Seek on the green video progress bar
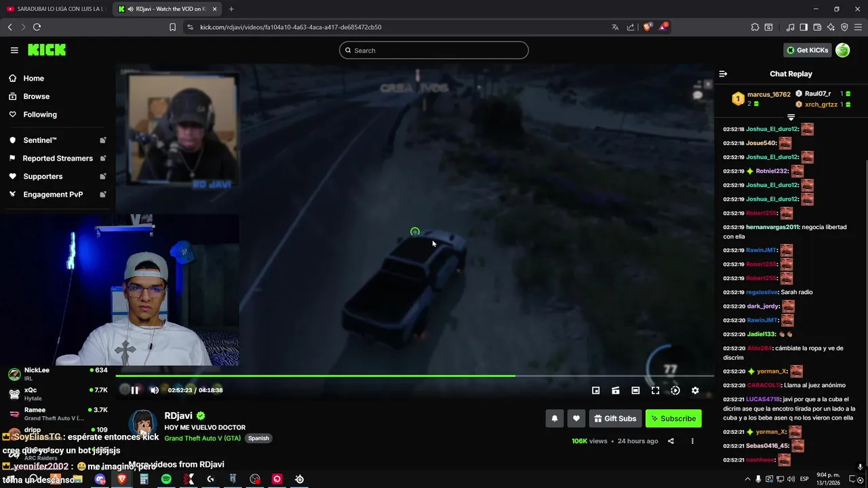Screen dimensions: 868x488 point(414,375)
